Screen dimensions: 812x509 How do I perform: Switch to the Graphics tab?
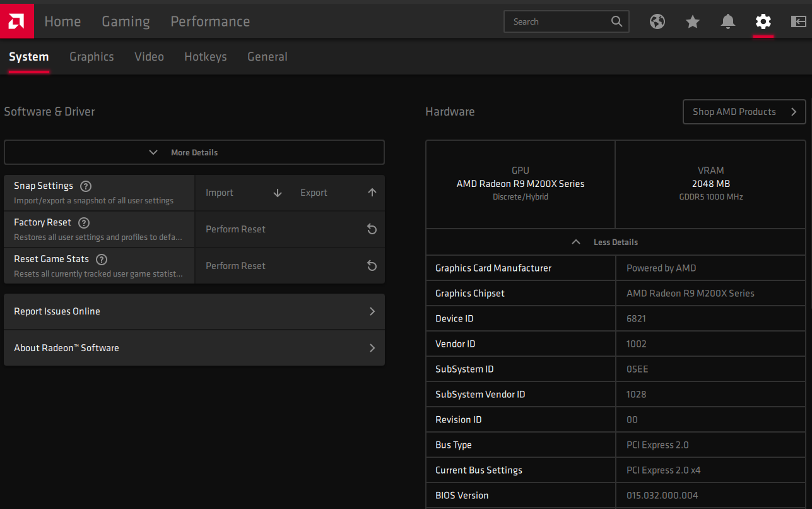[91, 57]
